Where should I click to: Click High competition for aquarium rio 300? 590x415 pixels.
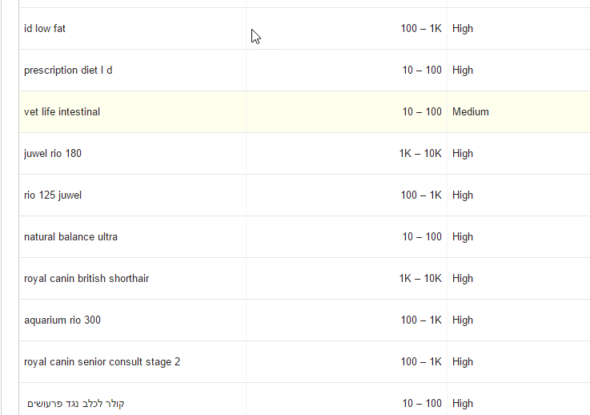462,320
